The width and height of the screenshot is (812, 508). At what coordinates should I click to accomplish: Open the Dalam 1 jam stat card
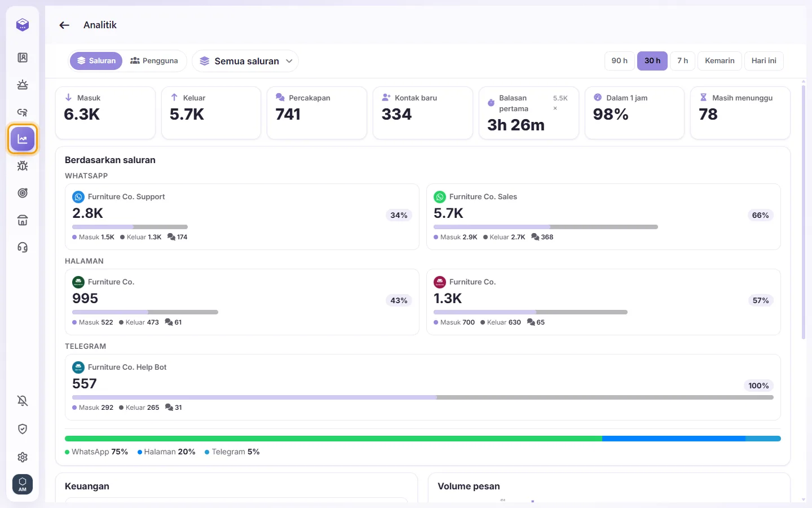coord(634,113)
